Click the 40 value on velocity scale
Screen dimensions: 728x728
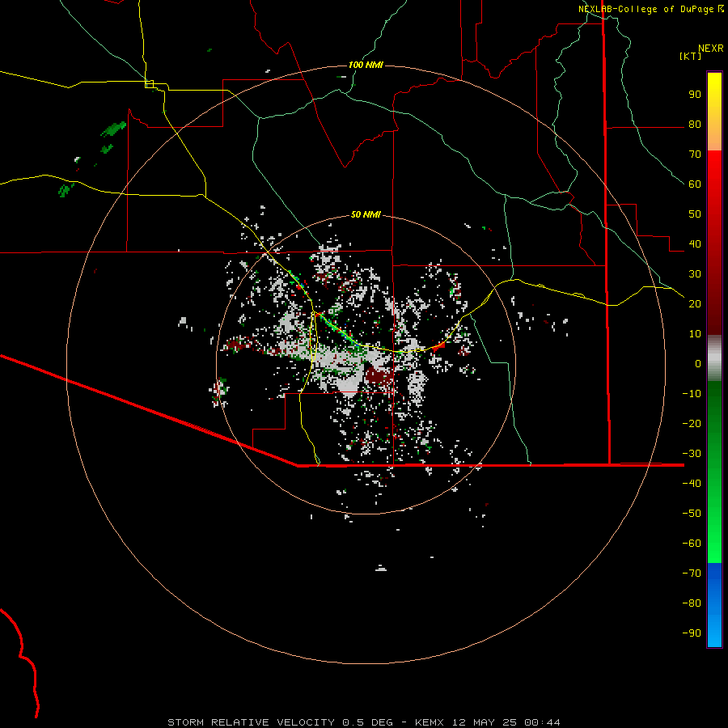tap(695, 243)
